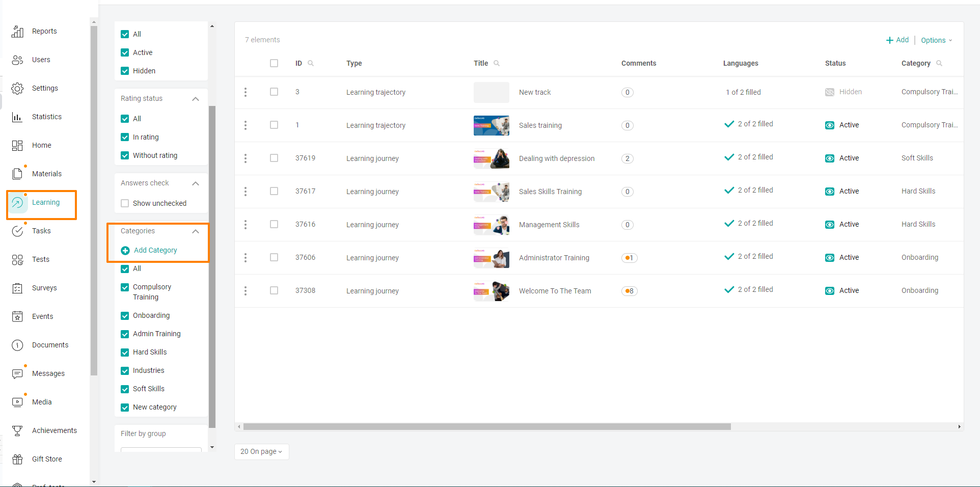Click the table horizontal scrollbar
Screen dimensions: 980x487
487,427
